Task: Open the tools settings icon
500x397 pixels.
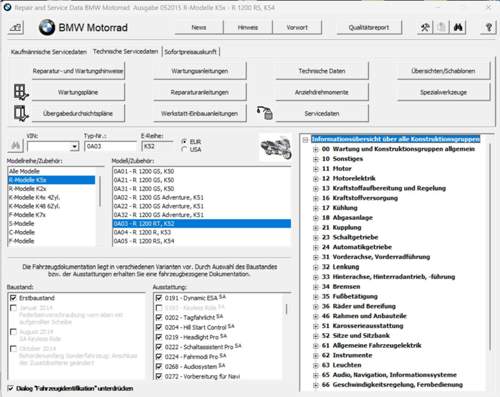Action: [425, 27]
